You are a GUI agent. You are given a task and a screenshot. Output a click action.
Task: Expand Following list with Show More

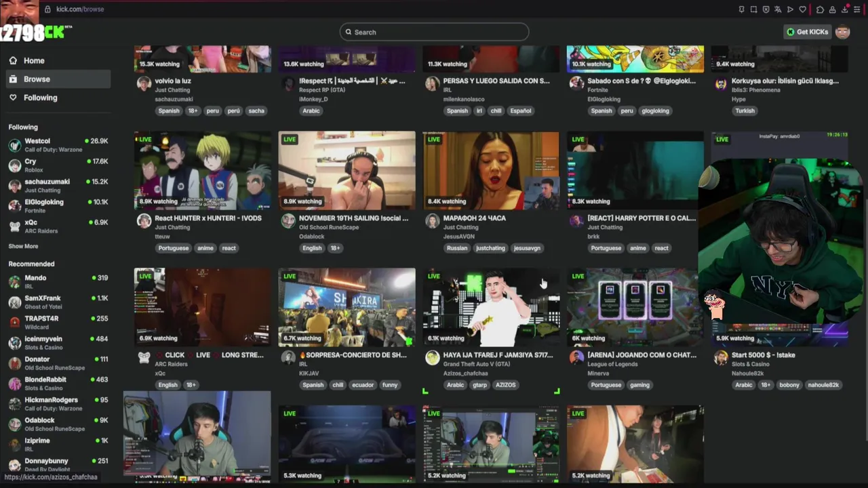coord(23,246)
